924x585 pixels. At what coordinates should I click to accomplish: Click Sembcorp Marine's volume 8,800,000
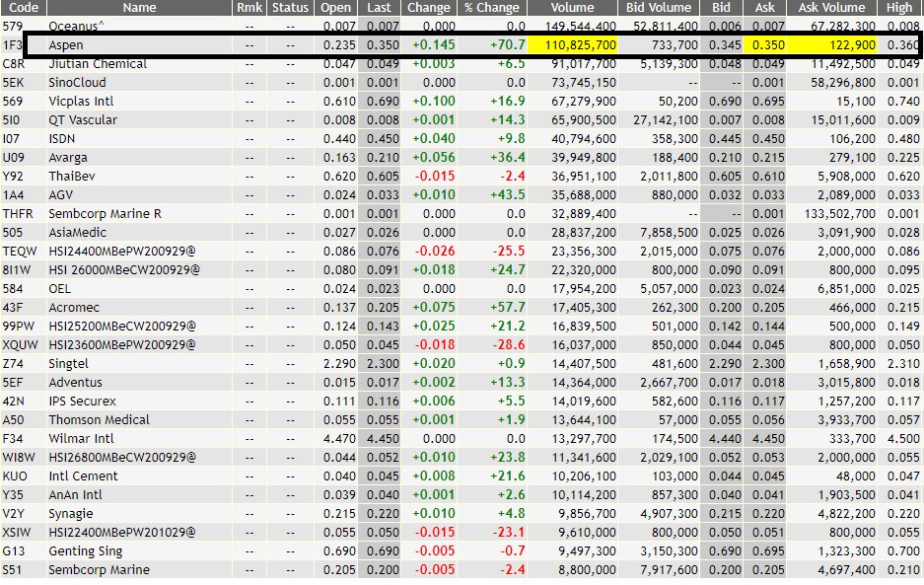tap(587, 570)
